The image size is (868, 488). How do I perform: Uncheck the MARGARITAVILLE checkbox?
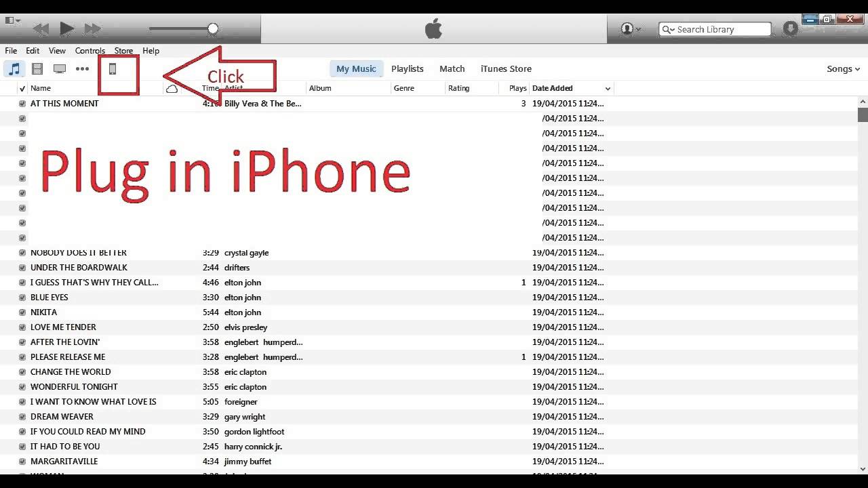[x=22, y=462]
